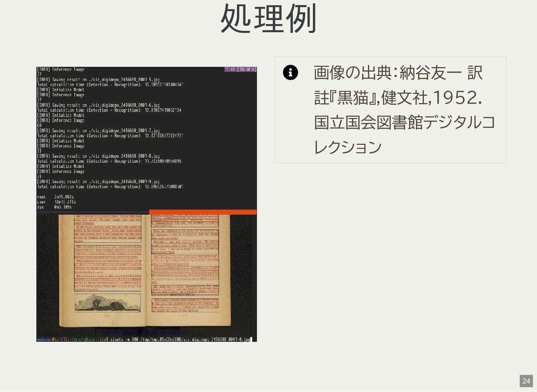The image size is (537, 392).
Task: Click the black cat illustration in the book scan
Action: click(107, 303)
